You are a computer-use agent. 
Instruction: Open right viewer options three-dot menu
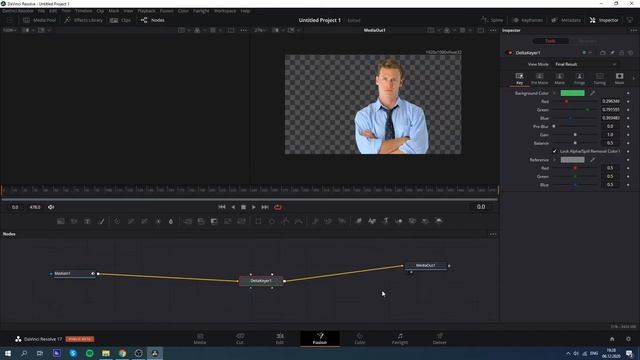tap(493, 30)
